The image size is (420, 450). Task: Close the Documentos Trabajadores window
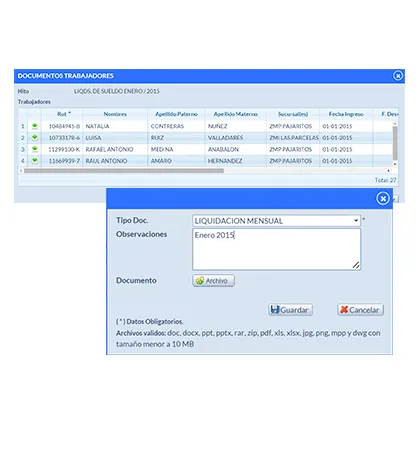[x=397, y=76]
